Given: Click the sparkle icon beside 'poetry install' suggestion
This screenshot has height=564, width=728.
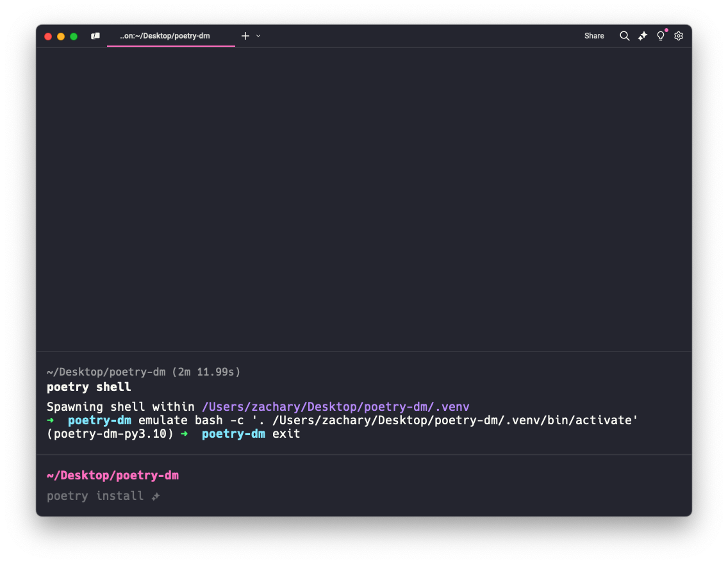Looking at the screenshot, I should 156,497.
